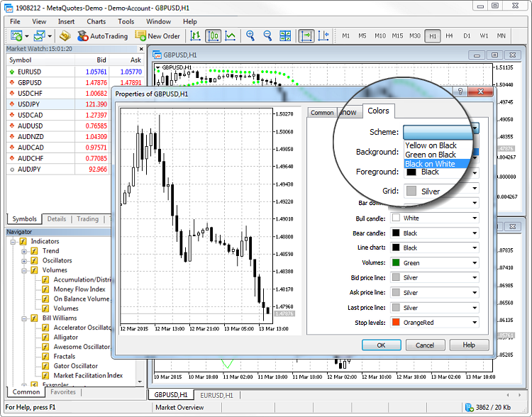
Task: Click the connection status icon in status bar
Action: [x=470, y=407]
